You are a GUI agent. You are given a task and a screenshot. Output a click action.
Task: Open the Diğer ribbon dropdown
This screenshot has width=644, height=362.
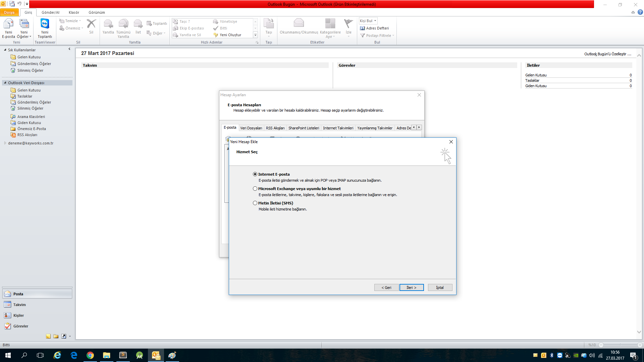156,33
